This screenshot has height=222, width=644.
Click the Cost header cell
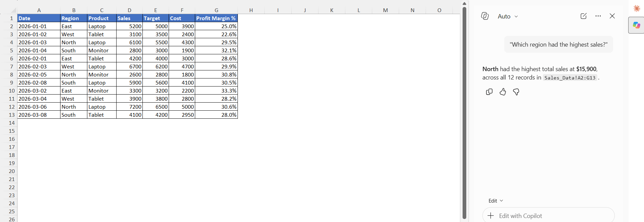(x=182, y=18)
